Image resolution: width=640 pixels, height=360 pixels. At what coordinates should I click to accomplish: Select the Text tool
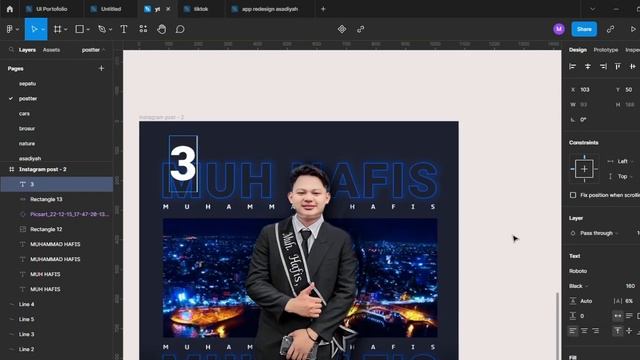click(124, 29)
